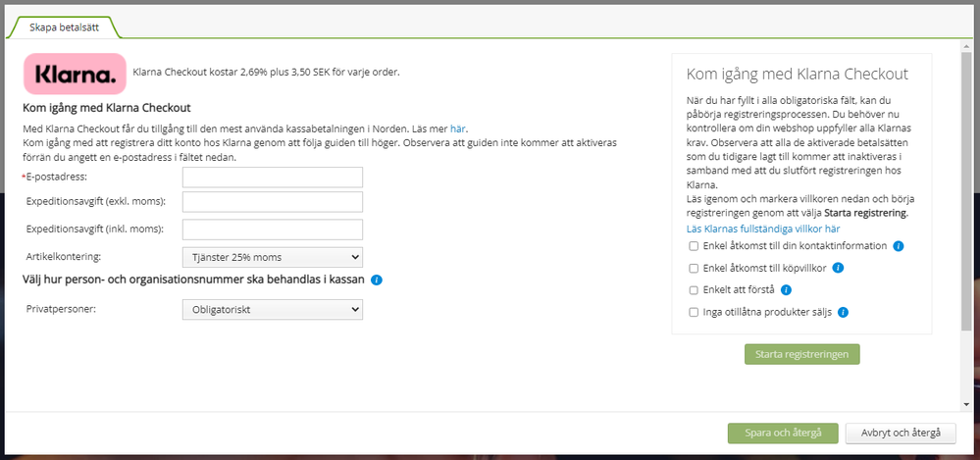Click the Privatpersoner label
This screenshot has width=980, height=460.
click(61, 309)
